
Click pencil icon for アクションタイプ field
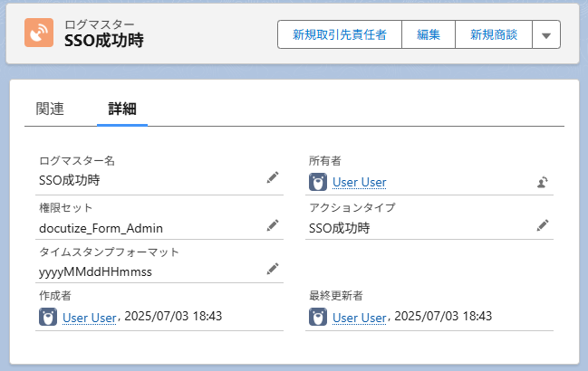[x=543, y=225]
